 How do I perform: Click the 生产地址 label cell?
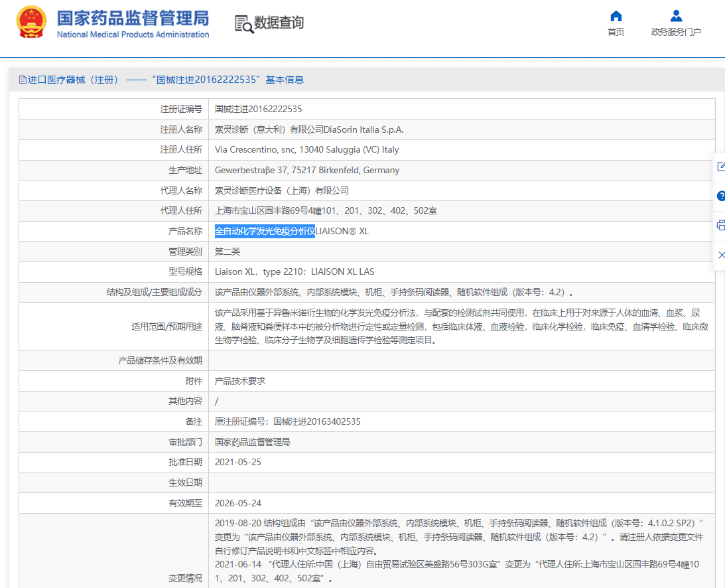point(113,171)
